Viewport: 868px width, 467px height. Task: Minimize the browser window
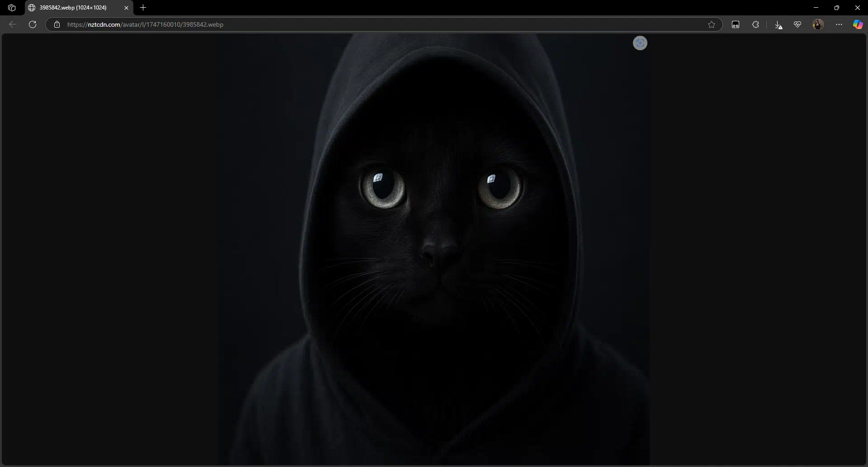[x=816, y=8]
